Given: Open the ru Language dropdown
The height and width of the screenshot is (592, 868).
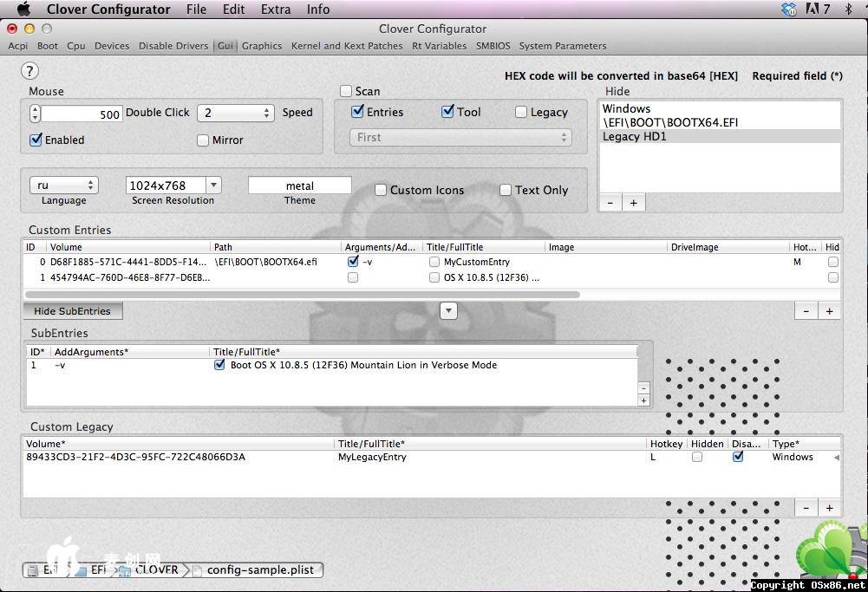Looking at the screenshot, I should coord(64,185).
